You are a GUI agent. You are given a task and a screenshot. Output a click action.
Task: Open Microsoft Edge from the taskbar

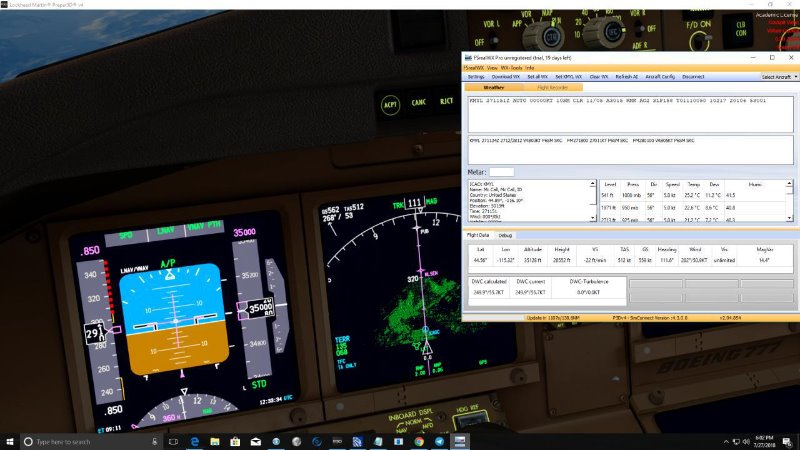click(194, 442)
